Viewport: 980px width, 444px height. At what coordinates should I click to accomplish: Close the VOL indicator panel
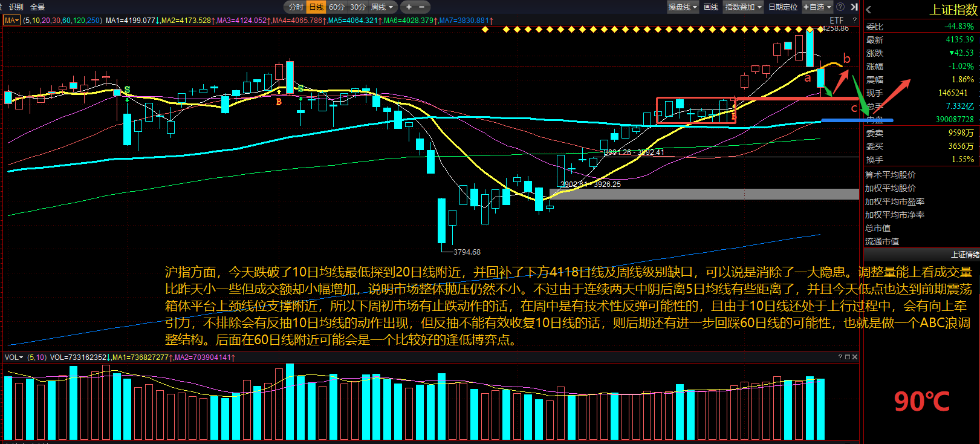[855, 357]
